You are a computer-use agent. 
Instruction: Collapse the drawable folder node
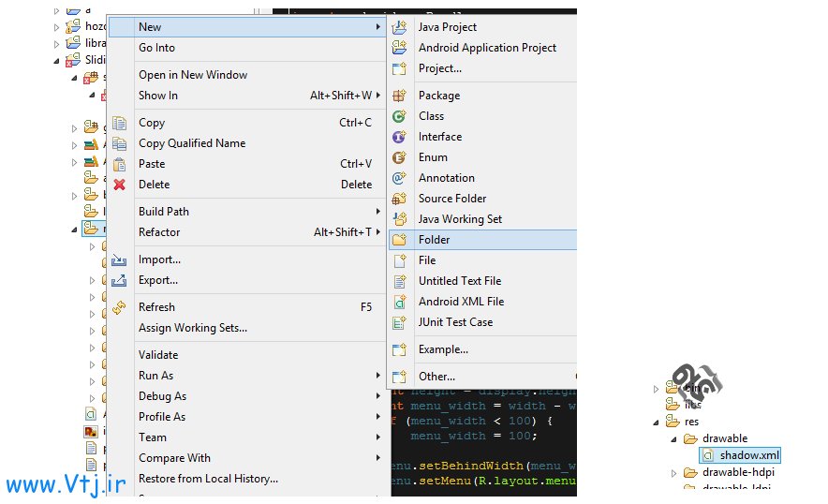674,438
